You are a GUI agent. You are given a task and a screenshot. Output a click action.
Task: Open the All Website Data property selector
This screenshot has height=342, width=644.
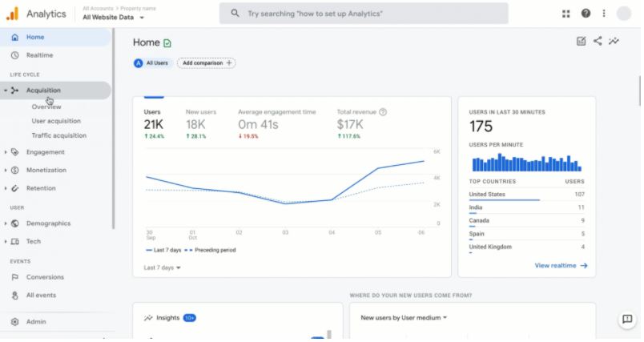113,17
